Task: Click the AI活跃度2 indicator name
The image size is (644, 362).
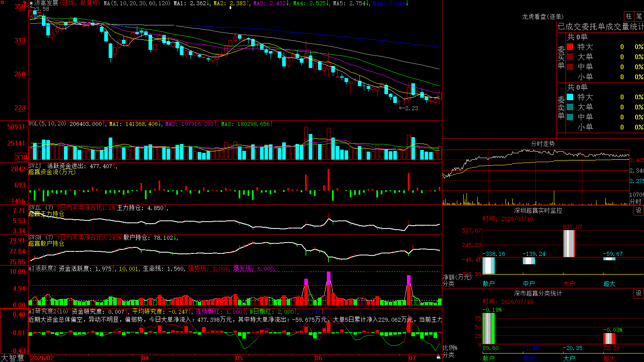Action: [x=43, y=268]
